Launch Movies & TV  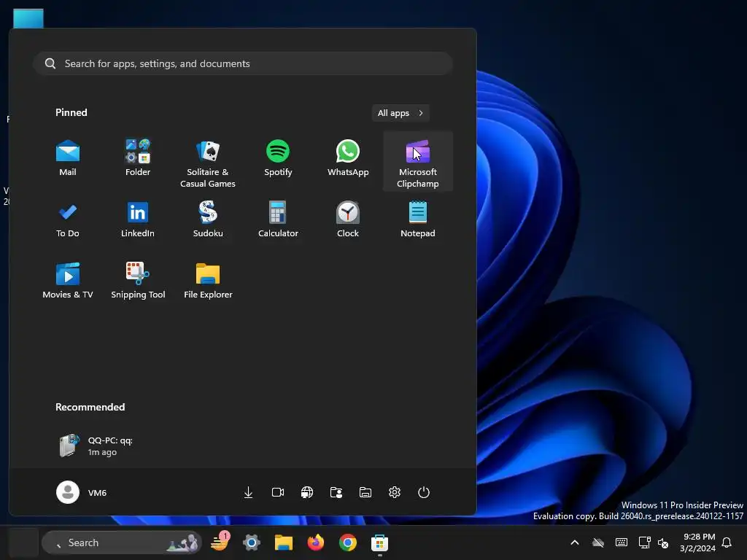[68, 281]
